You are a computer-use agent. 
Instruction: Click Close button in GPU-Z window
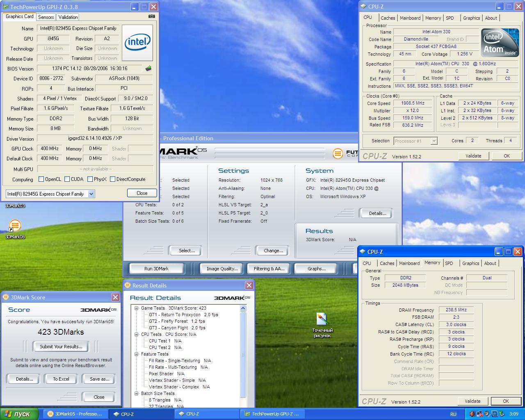[x=142, y=193]
